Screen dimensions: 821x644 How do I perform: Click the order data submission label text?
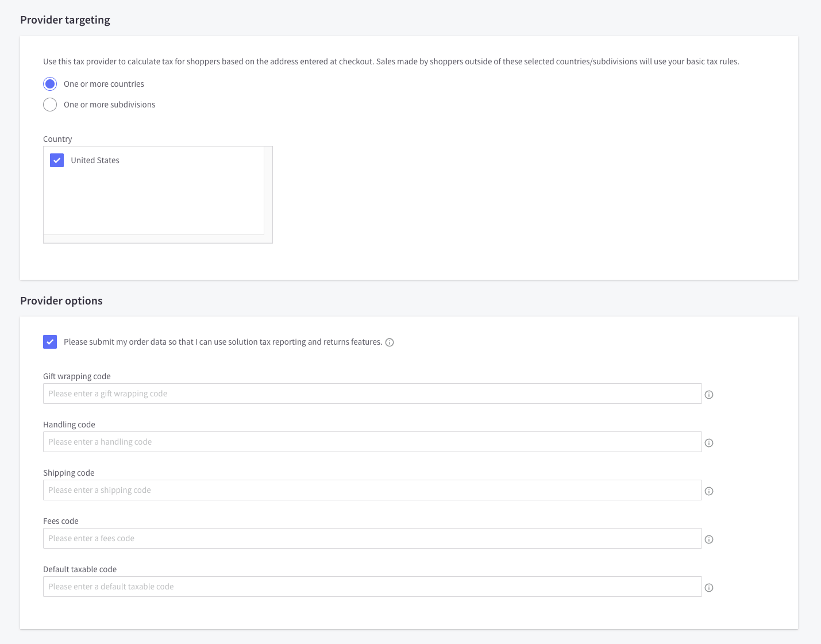223,342
